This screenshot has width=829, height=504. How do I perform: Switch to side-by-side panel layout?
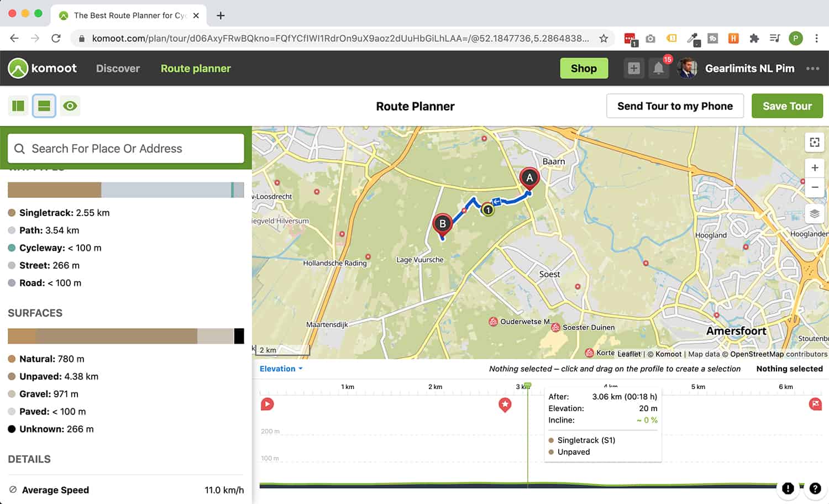pos(18,106)
